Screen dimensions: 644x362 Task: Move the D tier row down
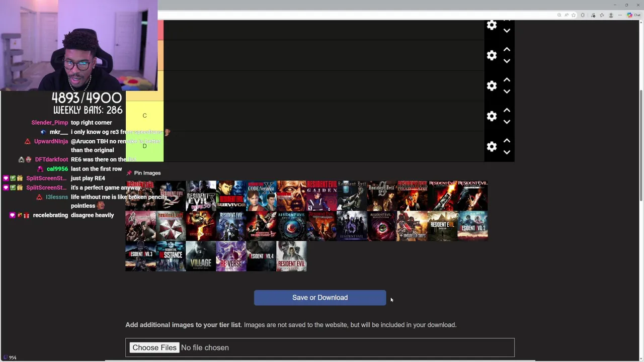point(507,152)
